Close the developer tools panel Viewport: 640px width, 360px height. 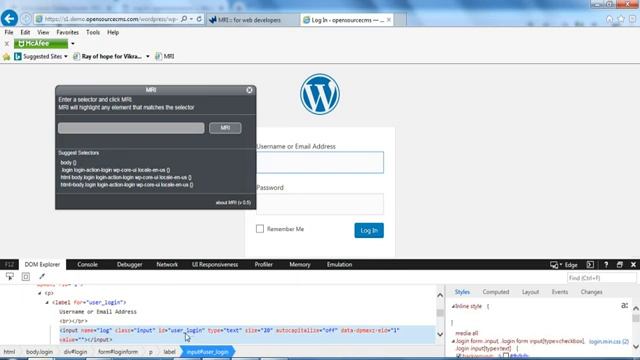633,264
